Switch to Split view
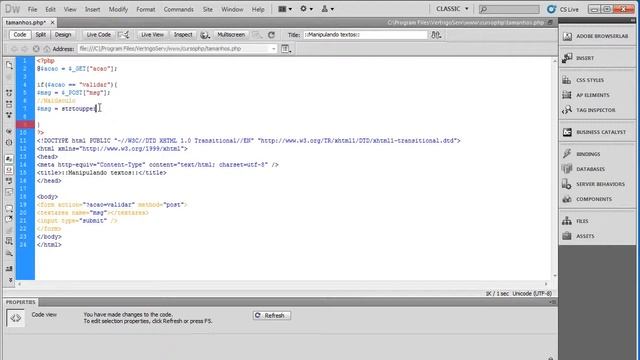The width and height of the screenshot is (640, 360). (x=40, y=35)
